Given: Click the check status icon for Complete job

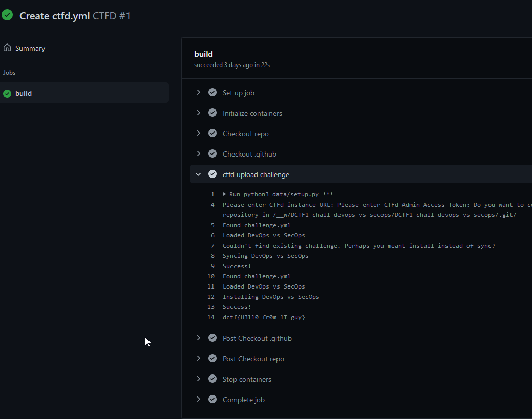Looking at the screenshot, I should click(212, 399).
